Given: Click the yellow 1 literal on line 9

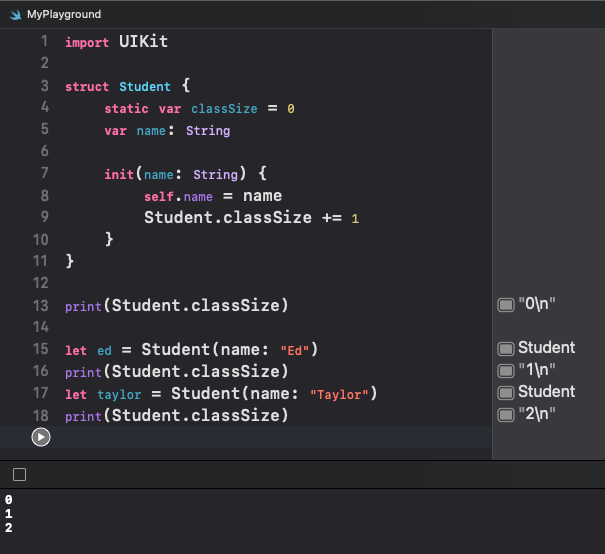Looking at the screenshot, I should 355,219.
